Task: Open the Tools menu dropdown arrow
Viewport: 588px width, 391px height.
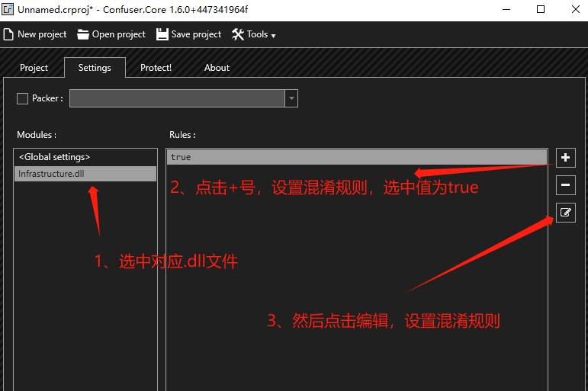Action: pyautogui.click(x=273, y=35)
